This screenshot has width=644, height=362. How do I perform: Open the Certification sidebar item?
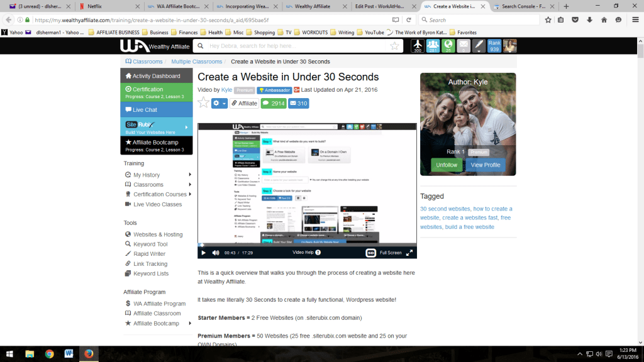coord(157,92)
